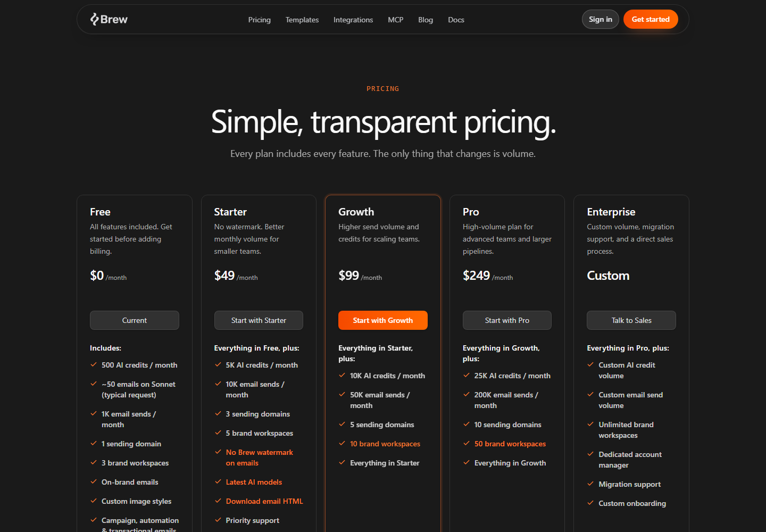The image size is (766, 532).
Task: Click checkmark beside 50K email sends
Action: click(x=342, y=395)
